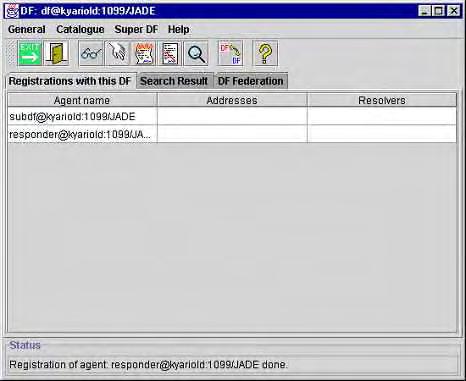Image resolution: width=466 pixels, height=381 pixels.
Task: Click the JADE application icon in title bar
Action: (x=12, y=11)
